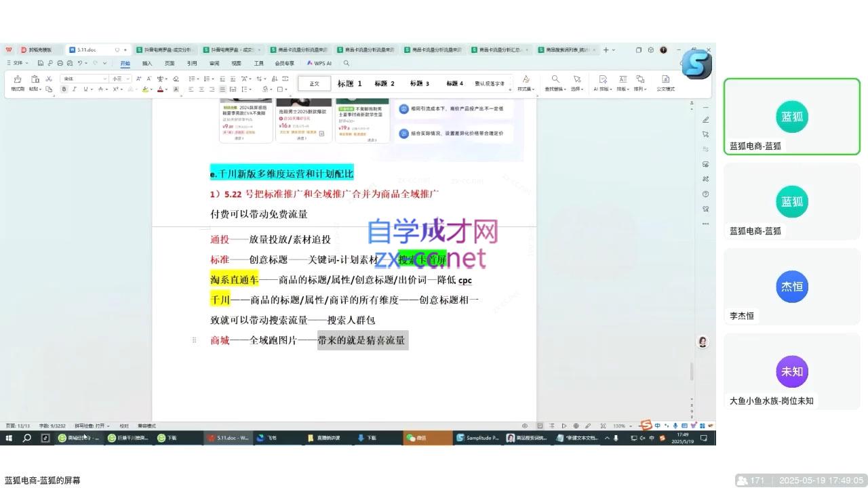The width and height of the screenshot is (868, 488).
Task: Toggle superscript X² button
Action: 115,89
